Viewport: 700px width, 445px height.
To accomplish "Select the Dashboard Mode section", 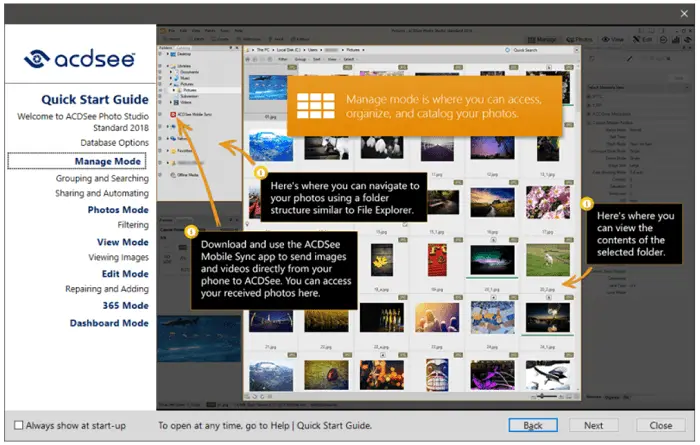I will pyautogui.click(x=109, y=323).
